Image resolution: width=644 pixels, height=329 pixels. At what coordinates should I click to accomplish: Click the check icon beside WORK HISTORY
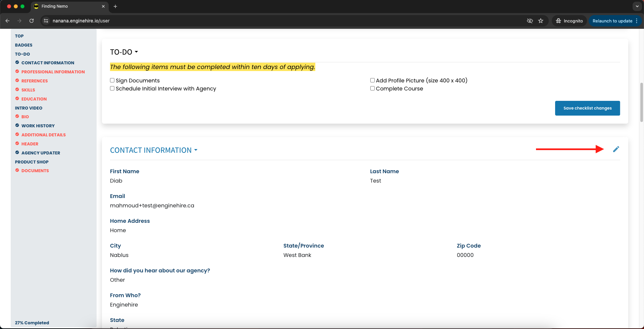point(17,125)
